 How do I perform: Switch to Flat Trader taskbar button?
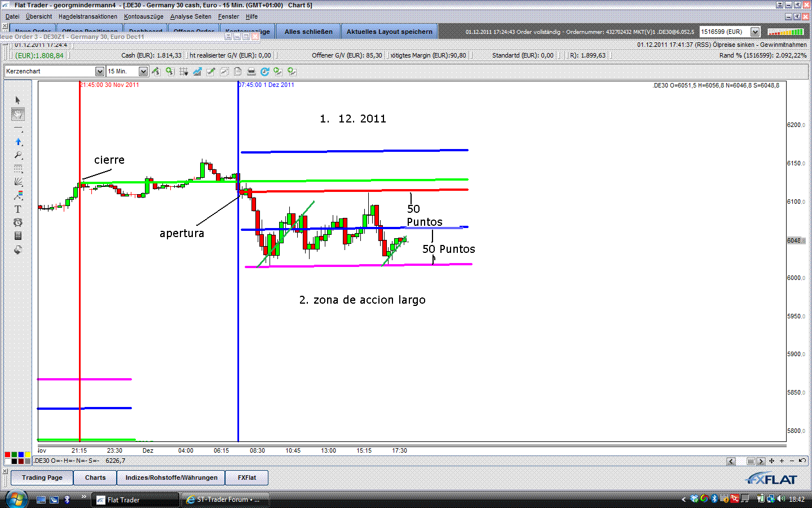(135, 500)
